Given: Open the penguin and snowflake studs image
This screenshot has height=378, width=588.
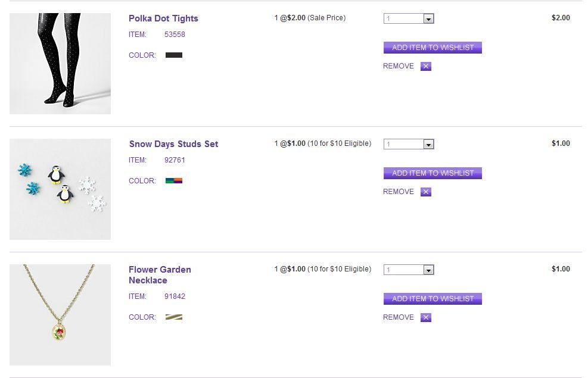Looking at the screenshot, I should tap(60, 189).
